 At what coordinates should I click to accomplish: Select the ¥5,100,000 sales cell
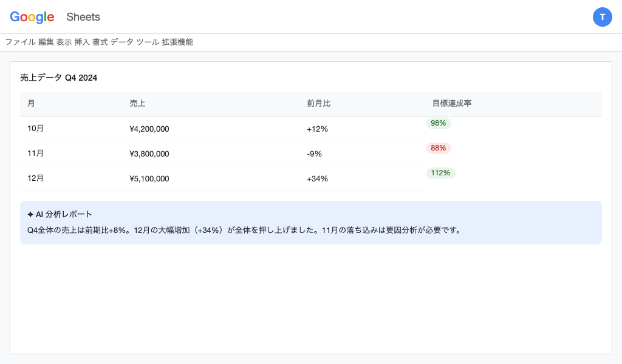coord(149,178)
